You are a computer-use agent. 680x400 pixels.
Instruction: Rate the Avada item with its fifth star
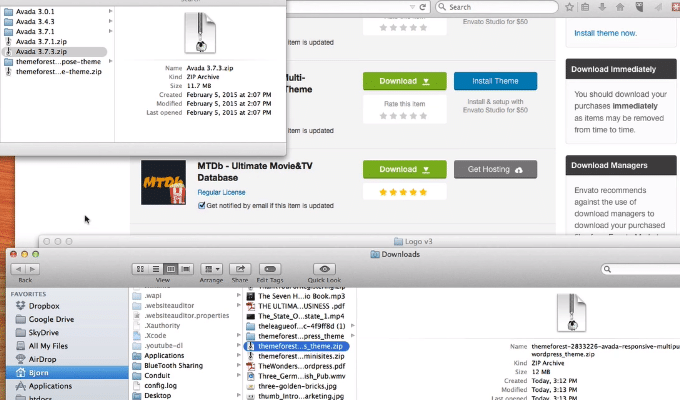pyautogui.click(x=423, y=116)
